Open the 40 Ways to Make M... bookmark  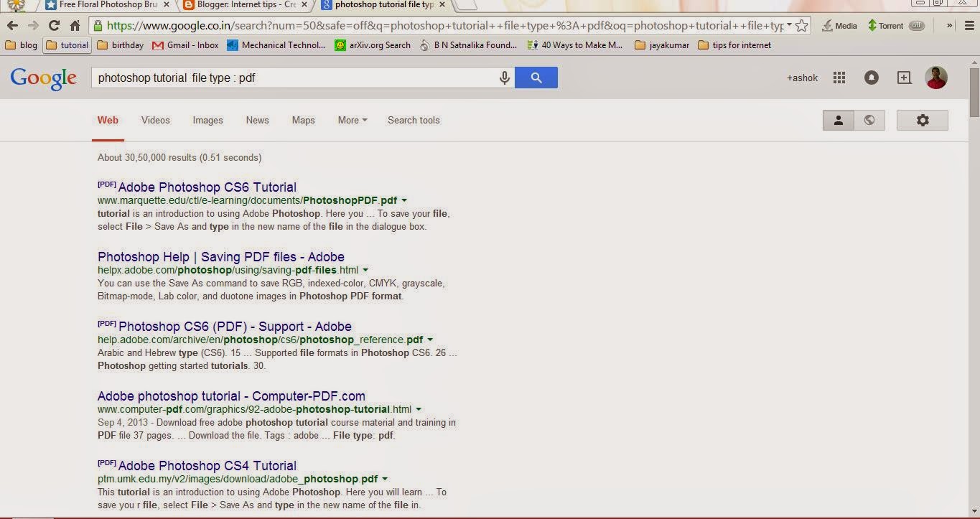tap(575, 45)
